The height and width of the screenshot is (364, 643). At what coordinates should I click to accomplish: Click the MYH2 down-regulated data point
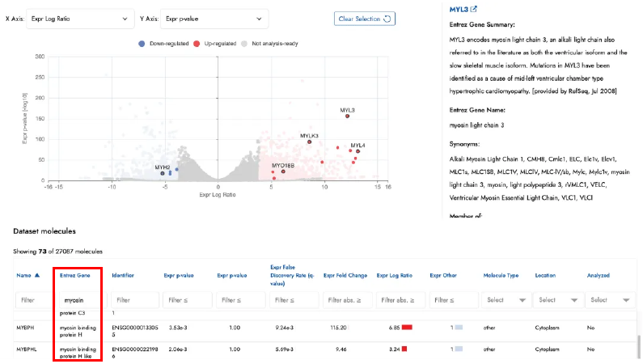[x=163, y=173]
